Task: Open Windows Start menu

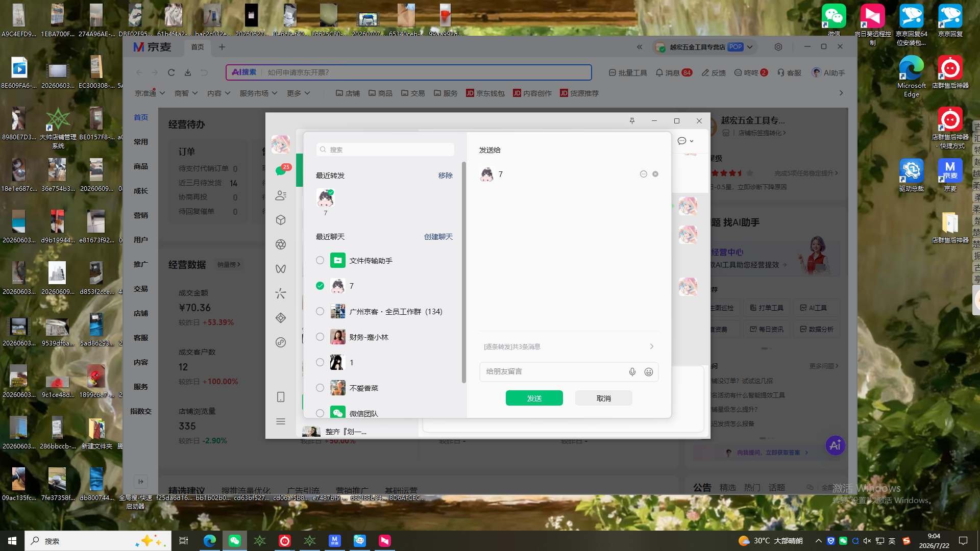Action: [12, 541]
